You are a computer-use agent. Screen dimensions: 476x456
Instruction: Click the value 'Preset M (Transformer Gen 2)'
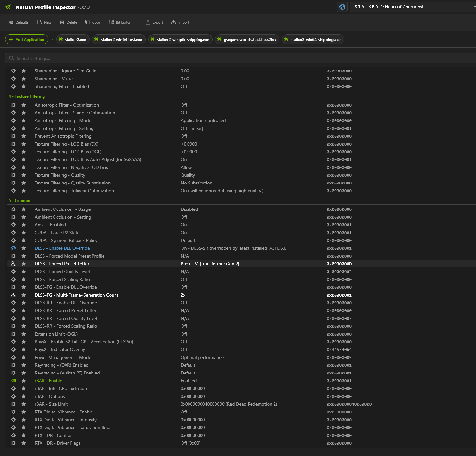coord(210,264)
